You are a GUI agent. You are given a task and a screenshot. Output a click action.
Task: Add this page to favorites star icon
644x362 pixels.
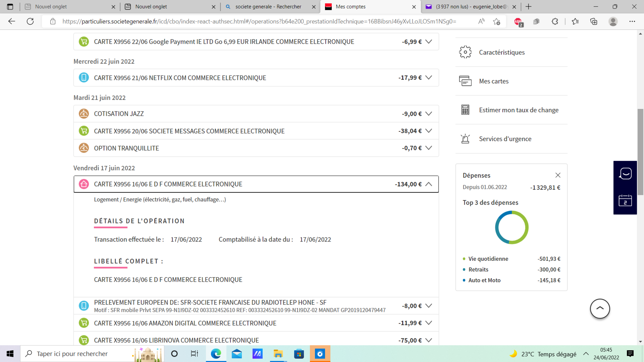click(496, 21)
